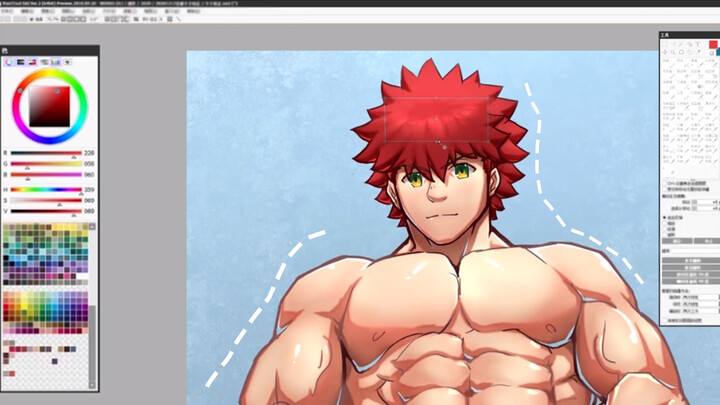Open the File menu
The image size is (720, 405).
point(7,11)
